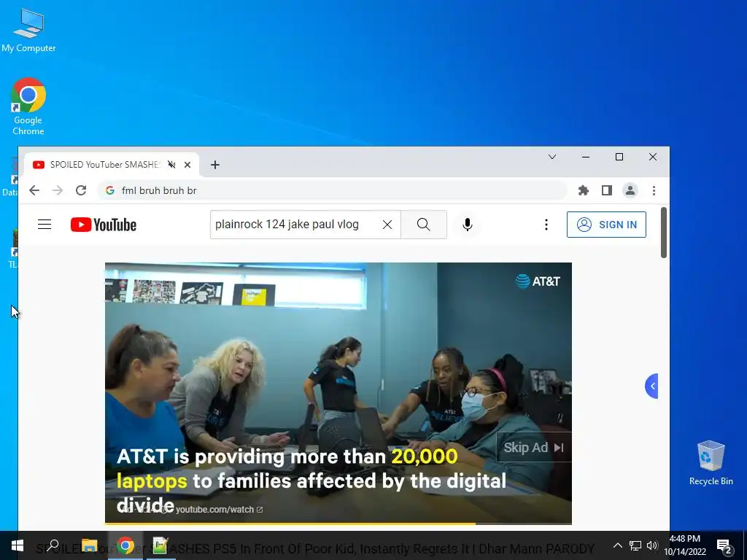The image size is (747, 560).
Task: Click the ad video progress bar
Action: click(338, 524)
